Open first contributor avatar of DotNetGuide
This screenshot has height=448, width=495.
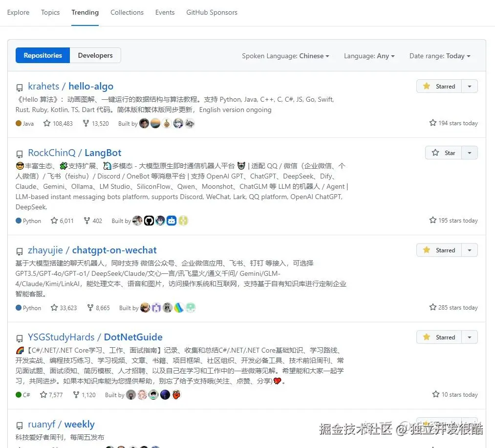pyautogui.click(x=130, y=395)
